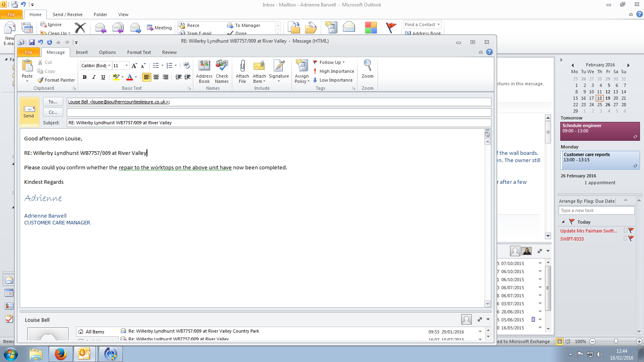Expand the Louise Bell people pane
This screenshot has height=362, width=644.
coord(480,319)
